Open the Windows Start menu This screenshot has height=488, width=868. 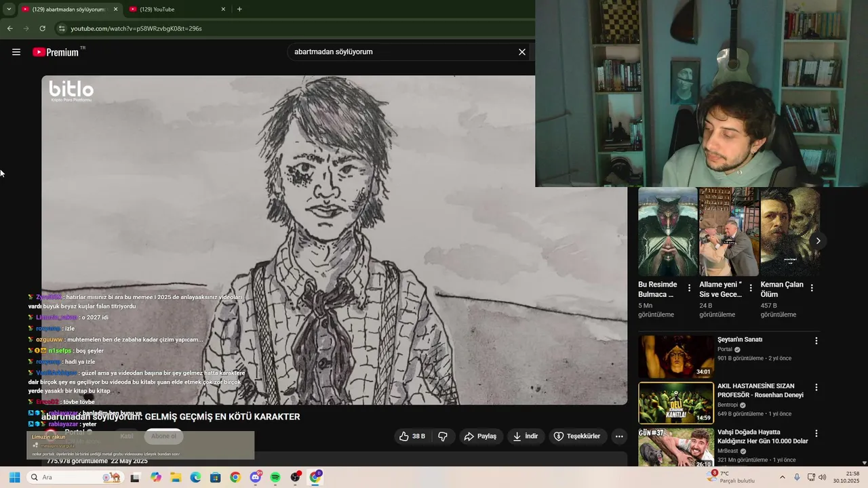(x=14, y=477)
